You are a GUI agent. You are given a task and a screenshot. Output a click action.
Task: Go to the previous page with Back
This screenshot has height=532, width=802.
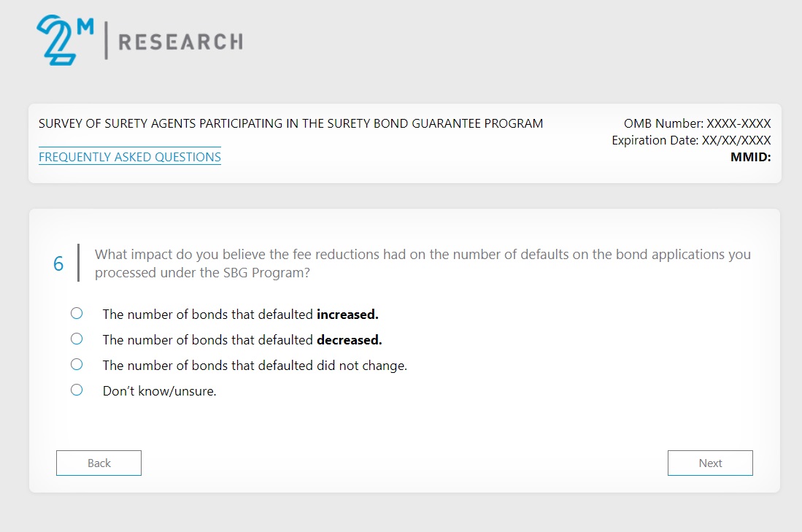tap(99, 463)
